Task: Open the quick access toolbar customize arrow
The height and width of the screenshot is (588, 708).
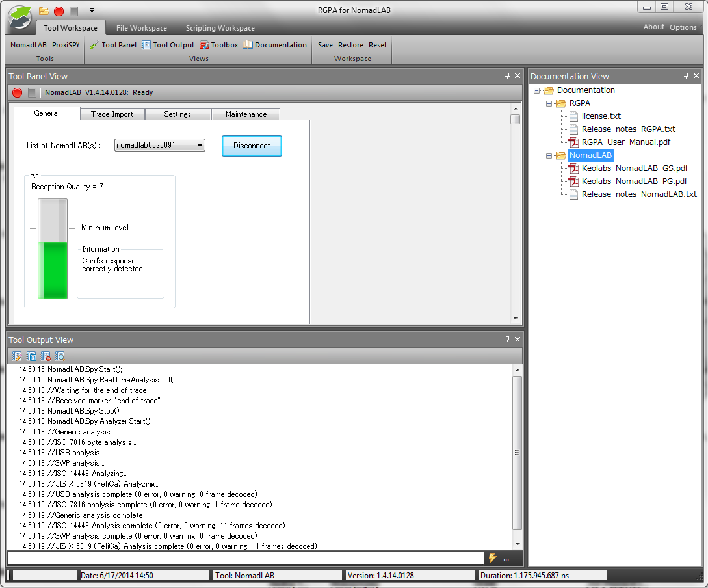Action: tap(92, 10)
